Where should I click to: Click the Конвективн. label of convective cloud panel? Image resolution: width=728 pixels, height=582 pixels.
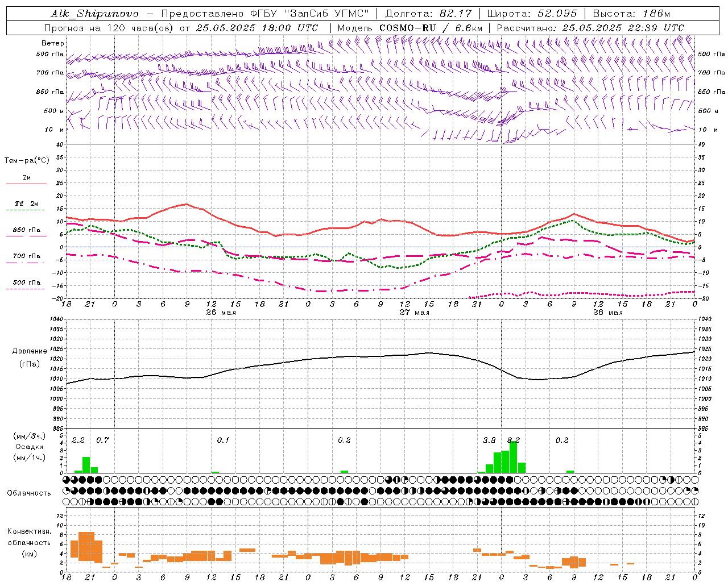click(x=29, y=531)
